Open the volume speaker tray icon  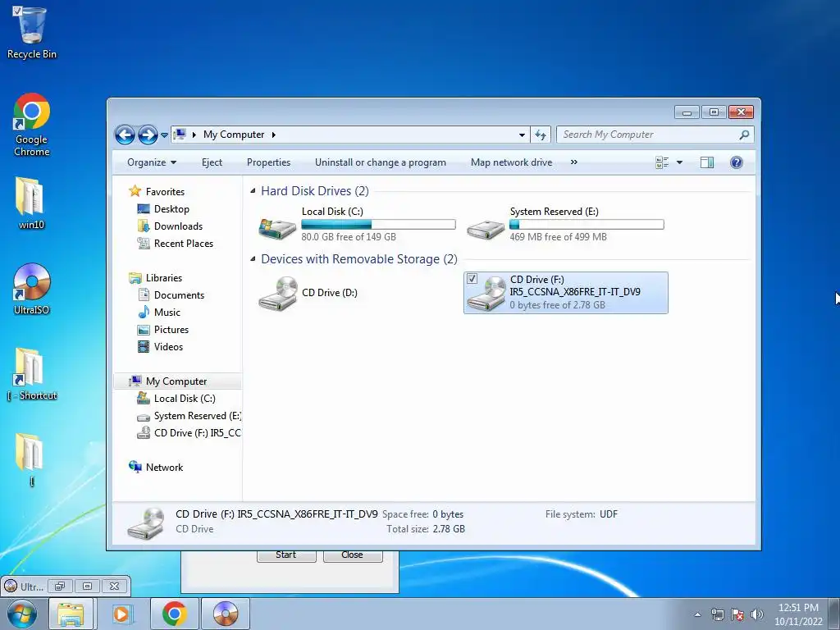tap(757, 614)
